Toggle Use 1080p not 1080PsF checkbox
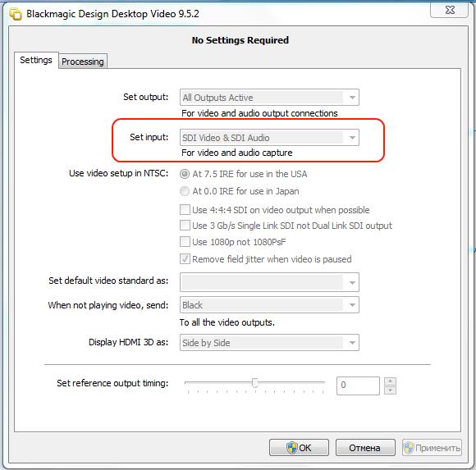This screenshot has height=470, width=476. click(185, 242)
